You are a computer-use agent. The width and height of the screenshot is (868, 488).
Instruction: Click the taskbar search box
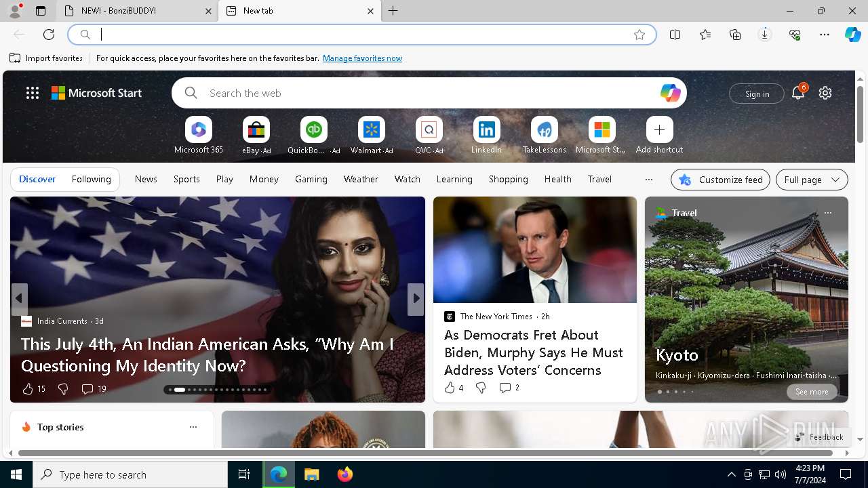pyautogui.click(x=130, y=474)
